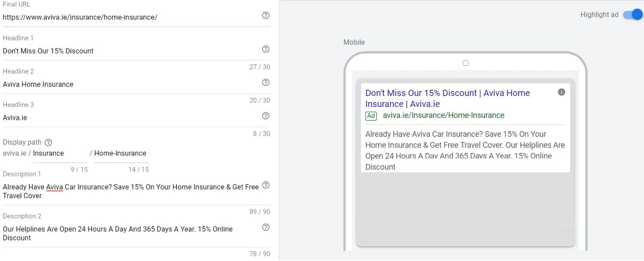Turn off Highlight ad toggle

coord(633,15)
